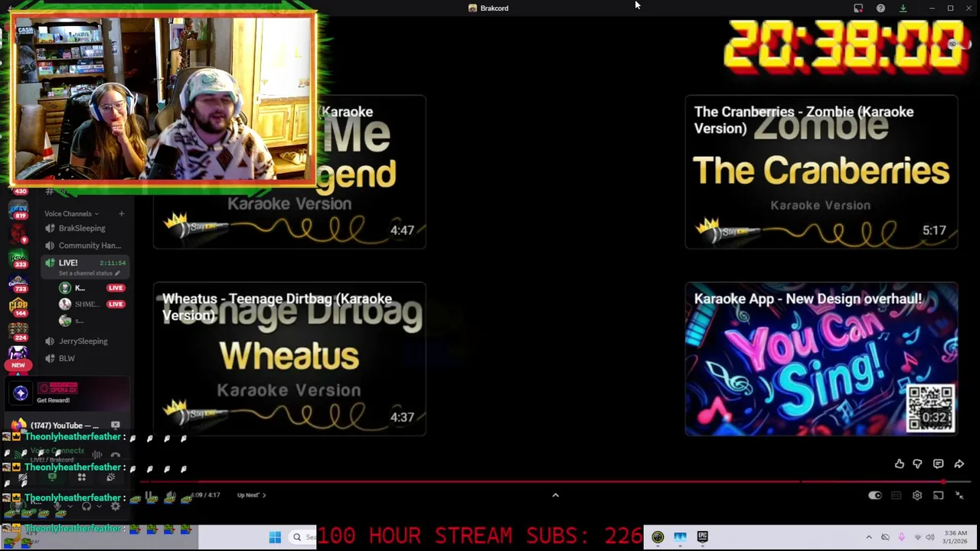Screen dimensions: 980x551
Task: Expand the Up Next list
Action: 251,495
